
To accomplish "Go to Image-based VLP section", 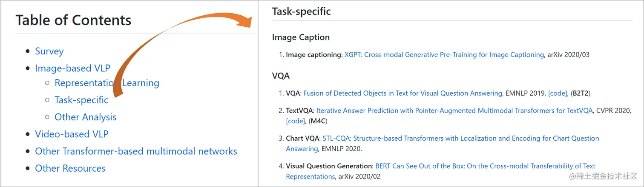I will (x=72, y=68).
